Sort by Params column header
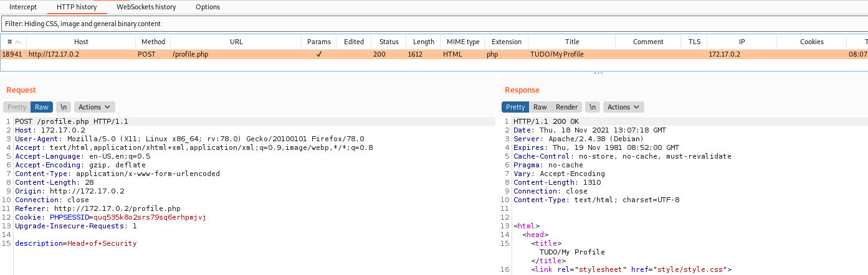This screenshot has width=868, height=275. point(319,42)
